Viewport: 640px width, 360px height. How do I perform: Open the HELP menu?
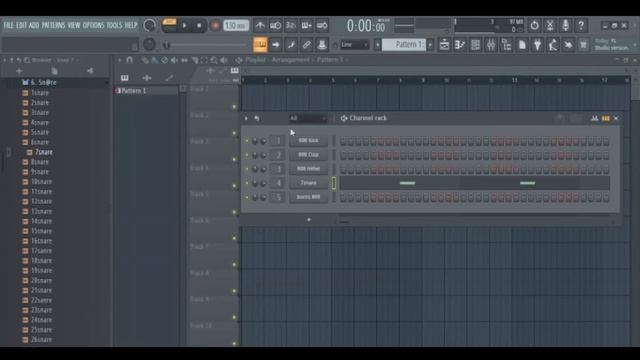131,25
